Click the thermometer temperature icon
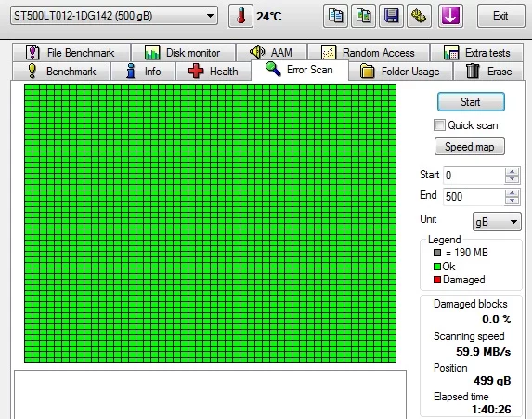This screenshot has width=532, height=419. coord(240,16)
